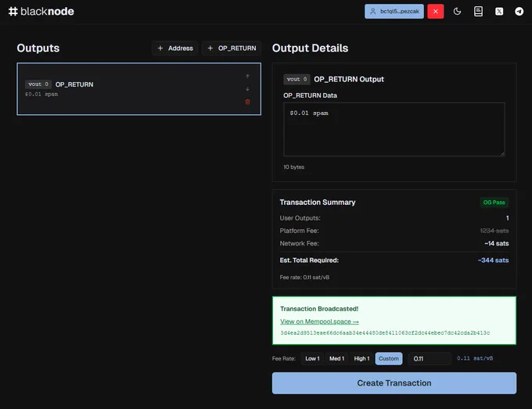The width and height of the screenshot is (532, 409).
Task: Click the Transaction Broadcasted! message
Action: click(x=319, y=309)
